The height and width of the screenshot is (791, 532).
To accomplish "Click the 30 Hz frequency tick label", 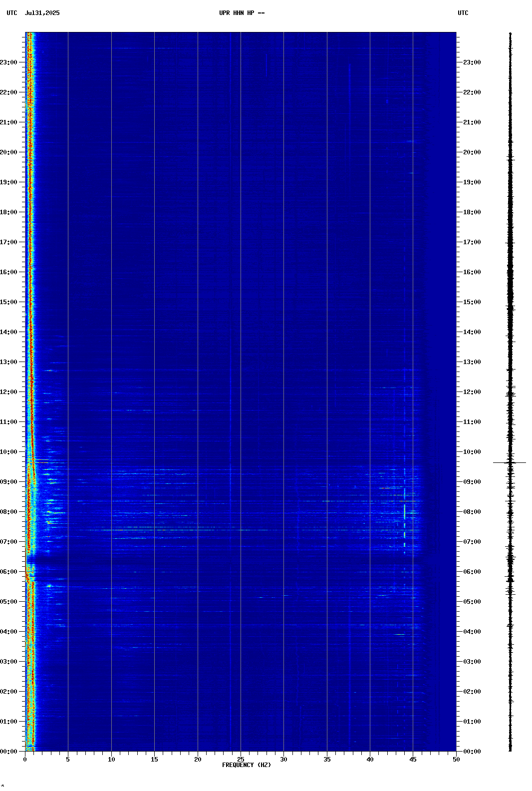I will point(283,760).
